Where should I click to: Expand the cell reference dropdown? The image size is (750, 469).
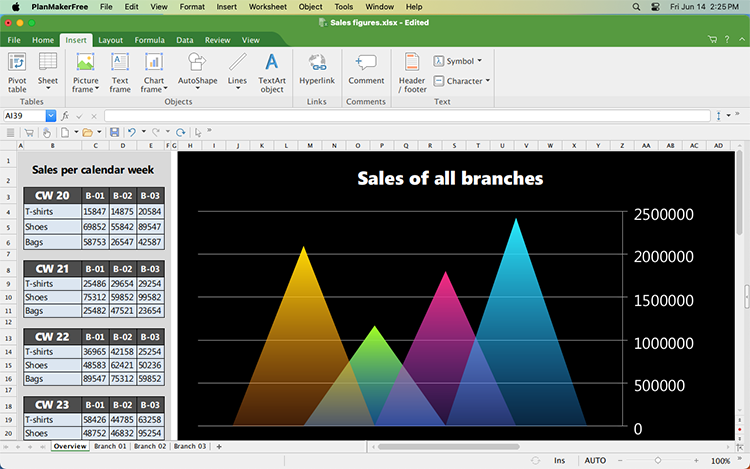click(51, 116)
